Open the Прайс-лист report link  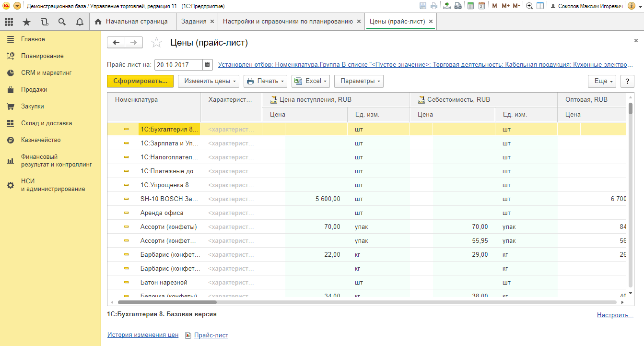[211, 335]
